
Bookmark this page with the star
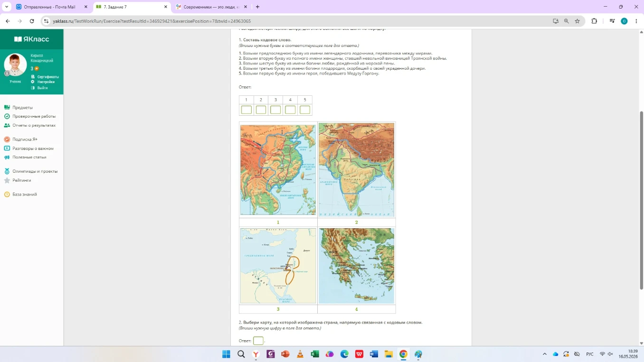578,21
